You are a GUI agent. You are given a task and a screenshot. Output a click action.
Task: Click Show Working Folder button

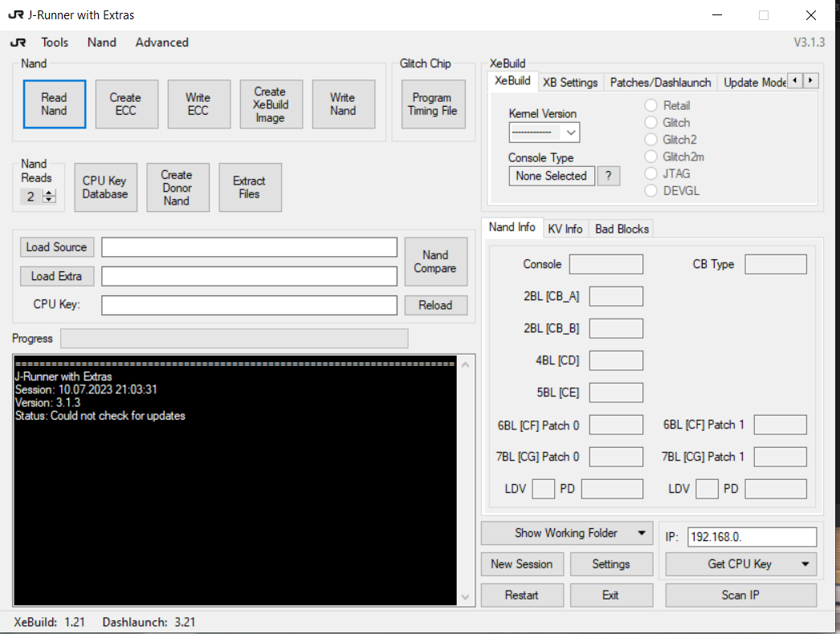pos(565,533)
